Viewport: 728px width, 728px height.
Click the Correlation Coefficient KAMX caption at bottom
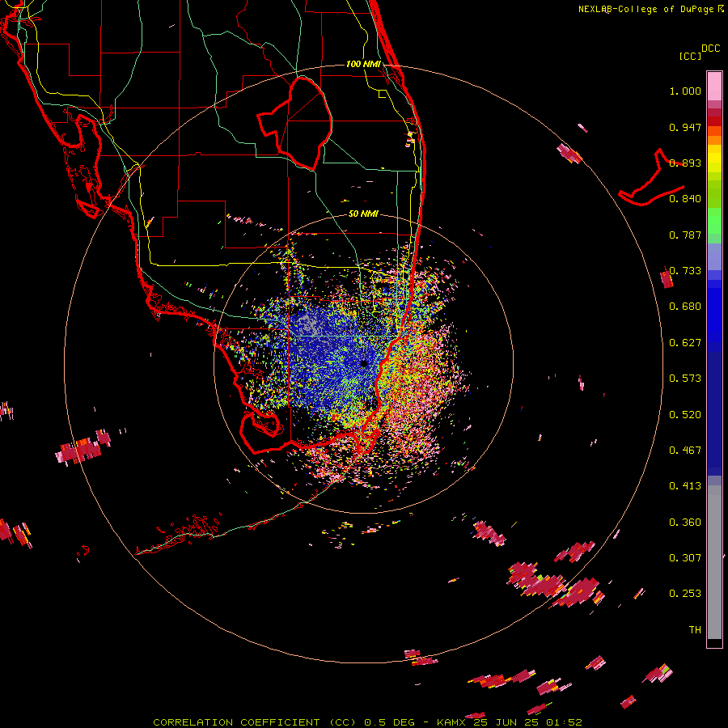(x=367, y=722)
